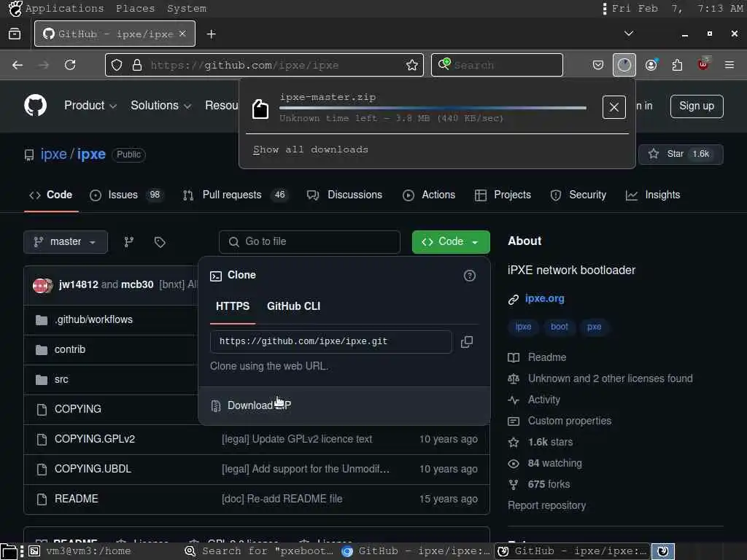Click the site security padlock icon
747x560 pixels.
pyautogui.click(x=136, y=65)
